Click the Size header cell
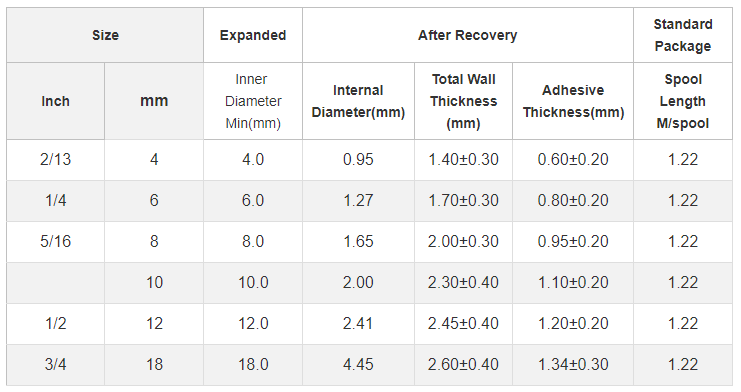Viewport: 741px width, 392px height. pyautogui.click(x=105, y=35)
